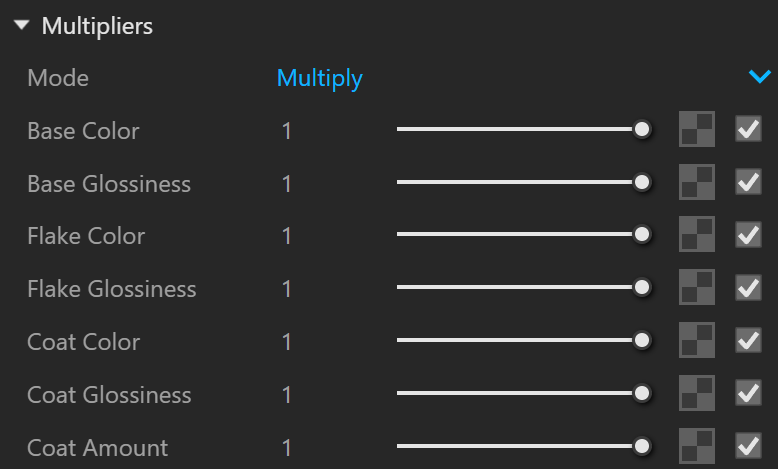Toggle the Flake Glossiness multiplier checkbox

(748, 287)
